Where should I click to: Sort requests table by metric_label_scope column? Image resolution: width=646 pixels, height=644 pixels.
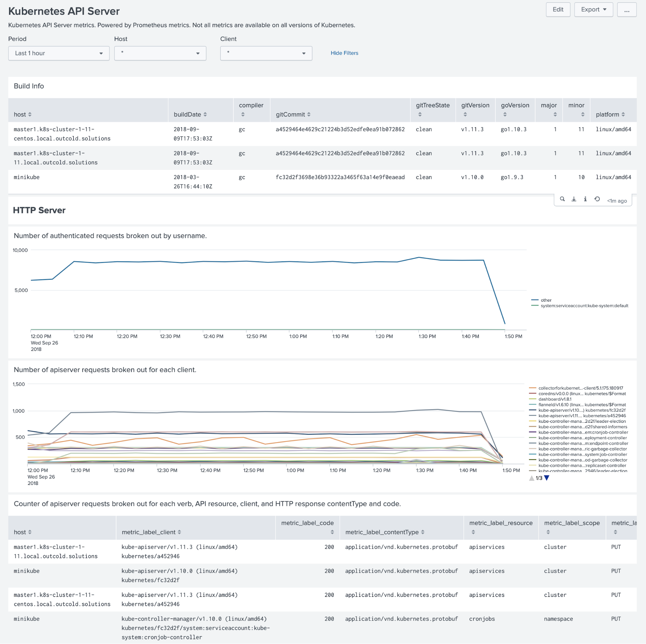point(572,528)
